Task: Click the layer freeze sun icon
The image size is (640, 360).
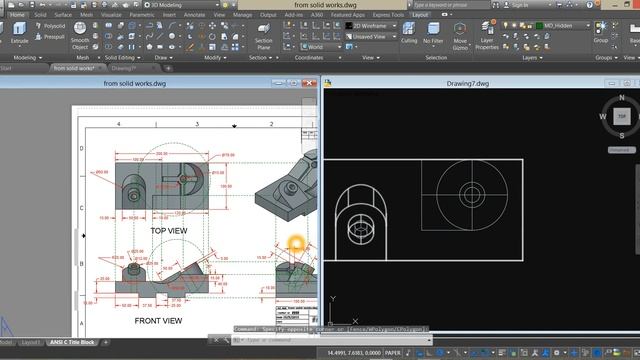Action: (x=513, y=26)
